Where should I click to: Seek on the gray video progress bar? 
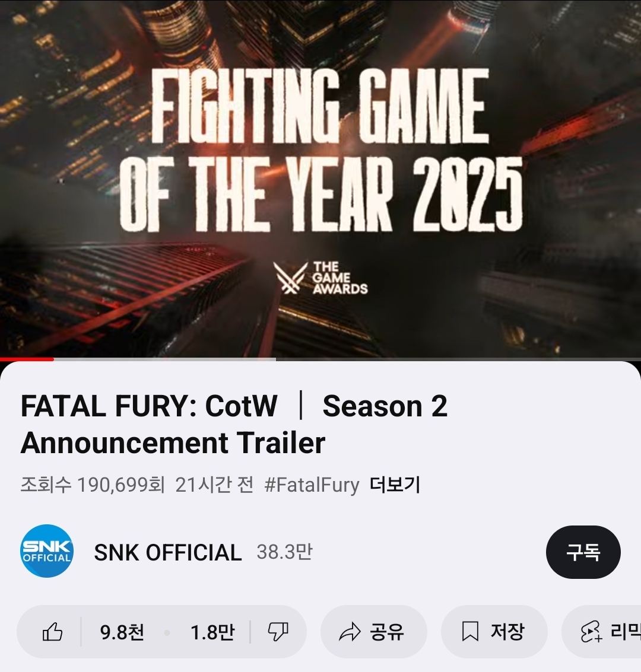pyautogui.click(x=320, y=359)
